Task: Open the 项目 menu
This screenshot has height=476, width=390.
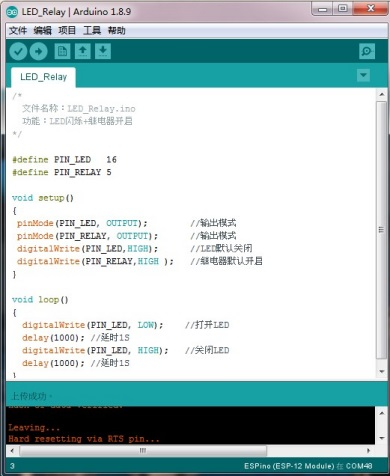Action: pos(67,31)
